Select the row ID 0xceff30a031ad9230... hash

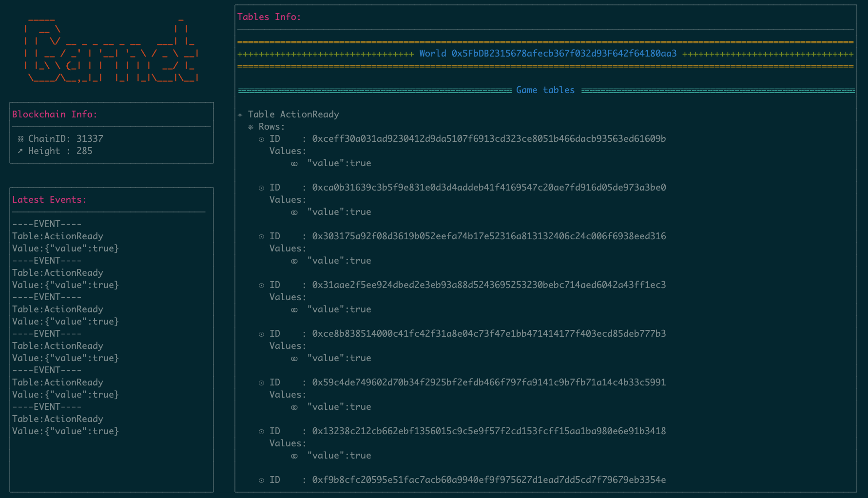(489, 139)
